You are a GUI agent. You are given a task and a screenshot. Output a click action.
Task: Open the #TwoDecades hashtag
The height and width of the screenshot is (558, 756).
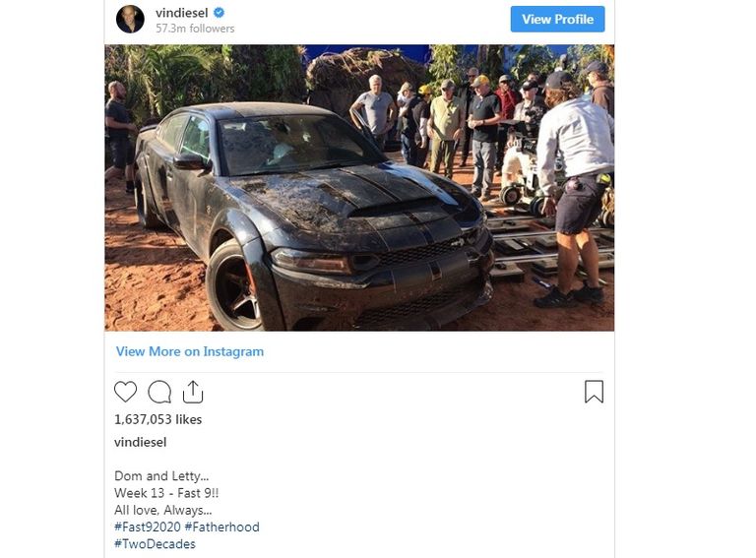click(x=155, y=544)
